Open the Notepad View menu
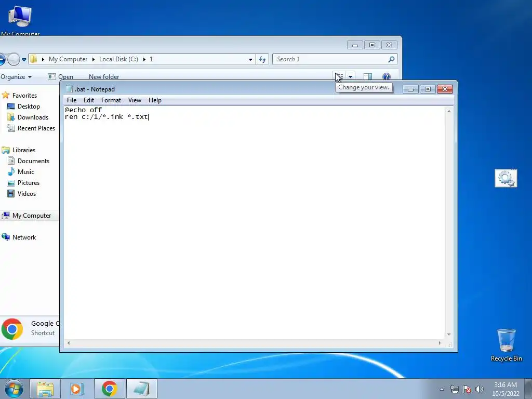 click(x=135, y=100)
